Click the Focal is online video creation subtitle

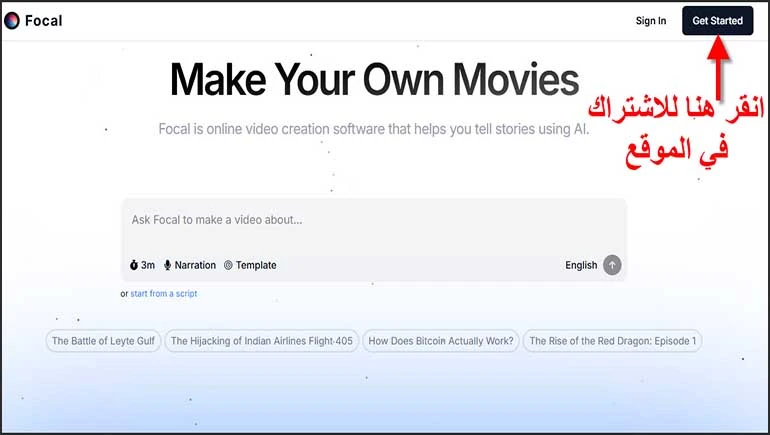(x=374, y=129)
